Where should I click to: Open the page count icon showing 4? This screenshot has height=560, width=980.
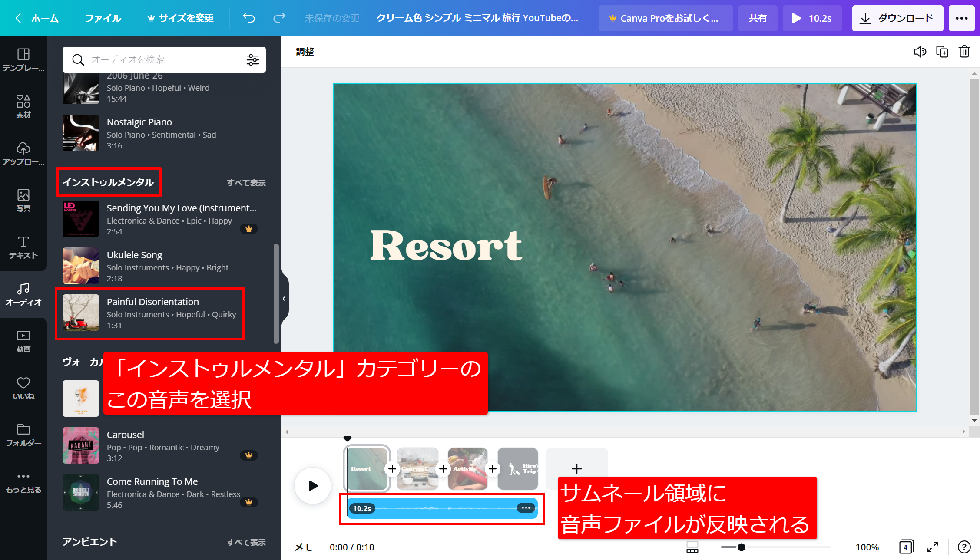906,547
